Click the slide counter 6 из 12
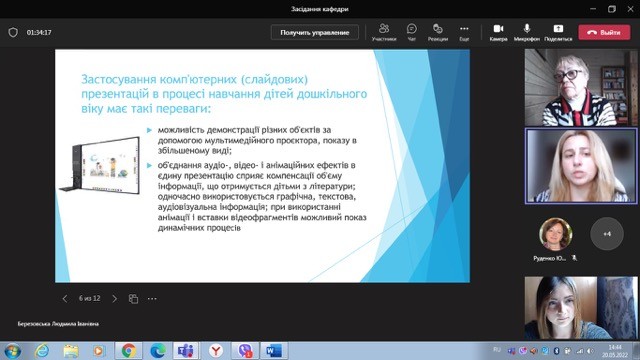Viewport: 640px width, 360px height. pyautogui.click(x=89, y=298)
